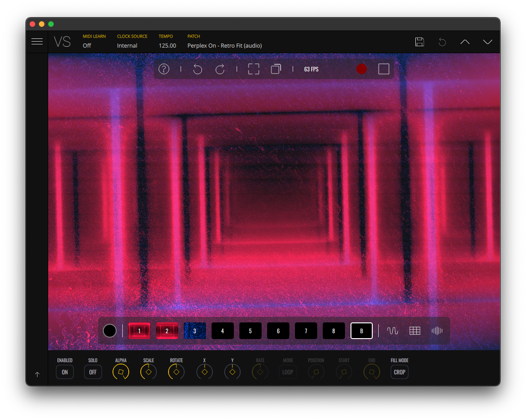Open the pop-out window icon
Image resolution: width=526 pixels, height=420 pixels.
(x=276, y=69)
